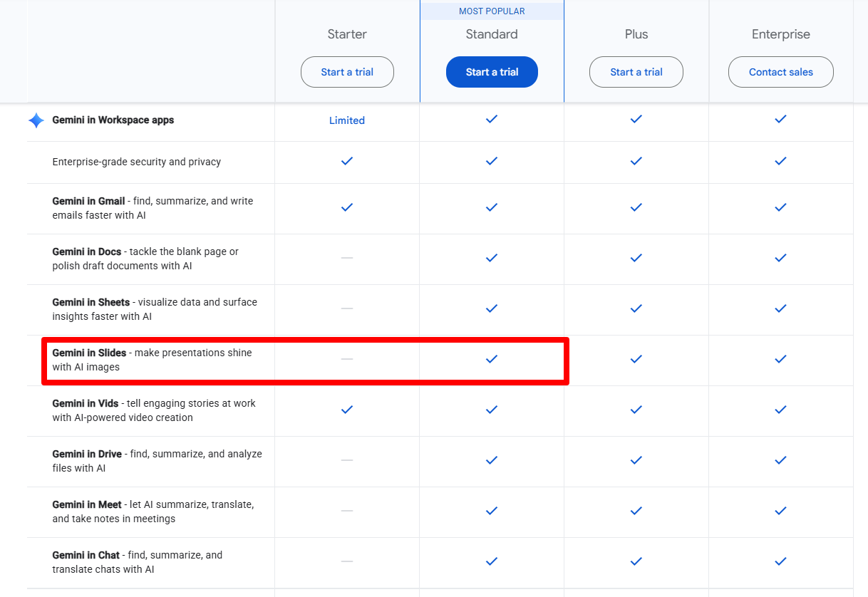The image size is (868, 597).
Task: Open the Limited link in Starter column
Action: (347, 120)
